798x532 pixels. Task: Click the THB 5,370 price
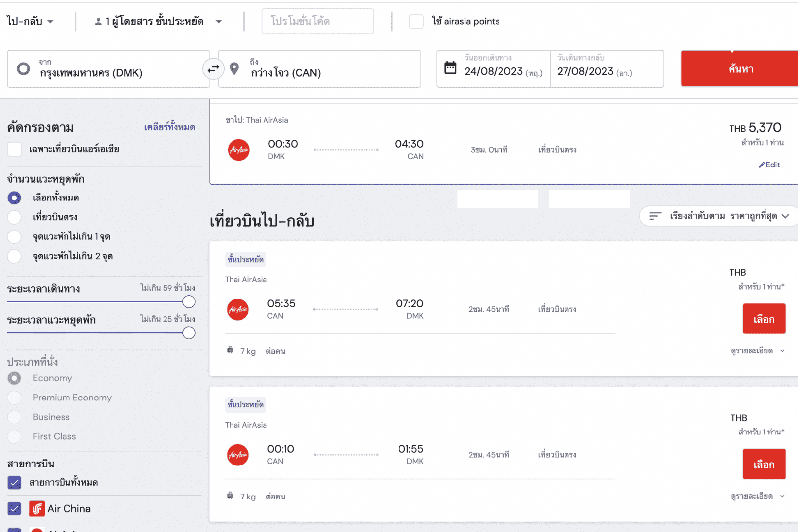(755, 128)
